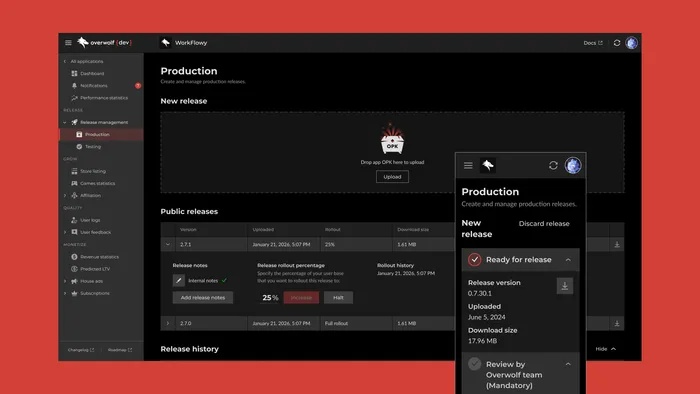Collapse the Release management section

click(65, 122)
